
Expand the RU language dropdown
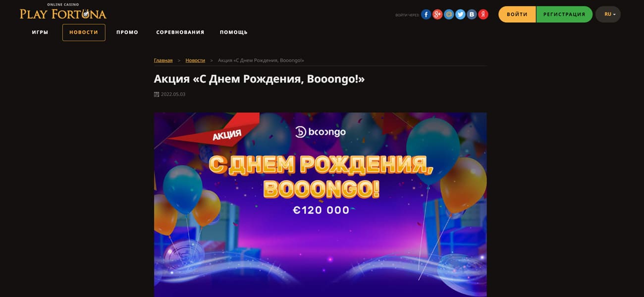(608, 14)
